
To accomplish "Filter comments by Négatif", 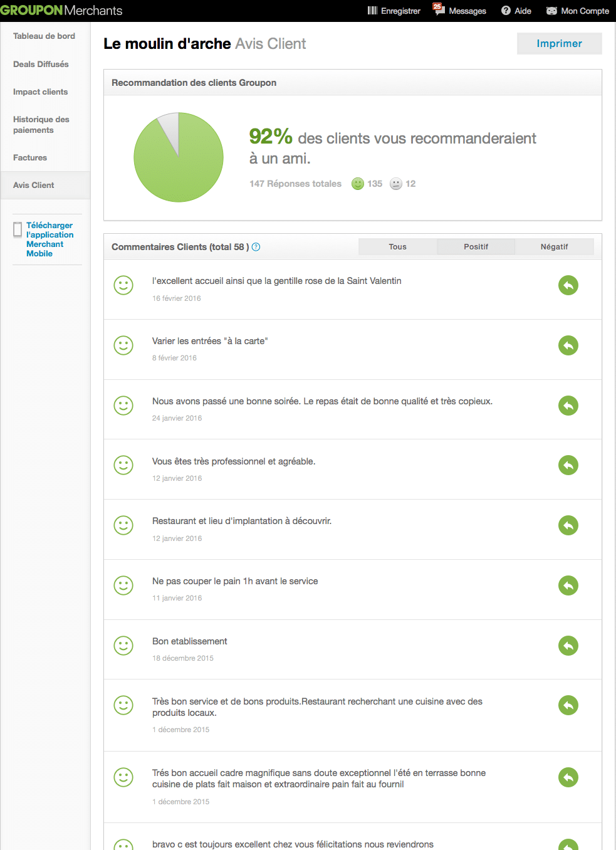I will [554, 247].
